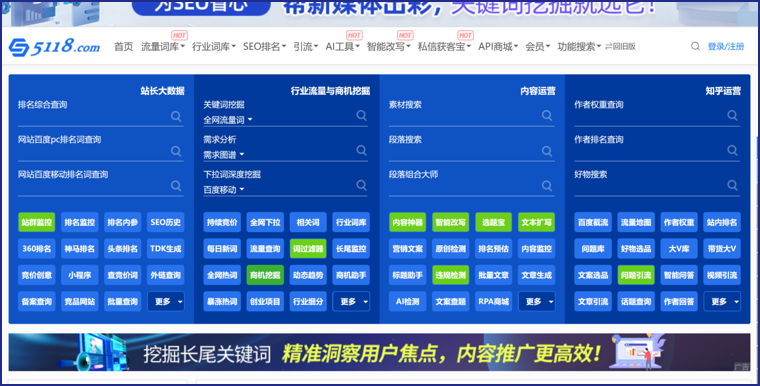Click the 违规检测 button
Screen dimensions: 760x386
451,275
